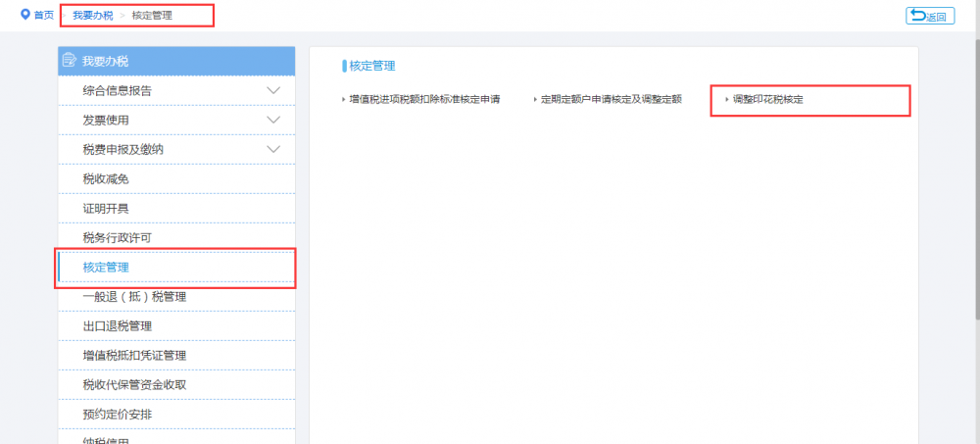This screenshot has height=444, width=980.
Task: Click the location pin icon beside 首页
Action: pyautogui.click(x=25, y=15)
